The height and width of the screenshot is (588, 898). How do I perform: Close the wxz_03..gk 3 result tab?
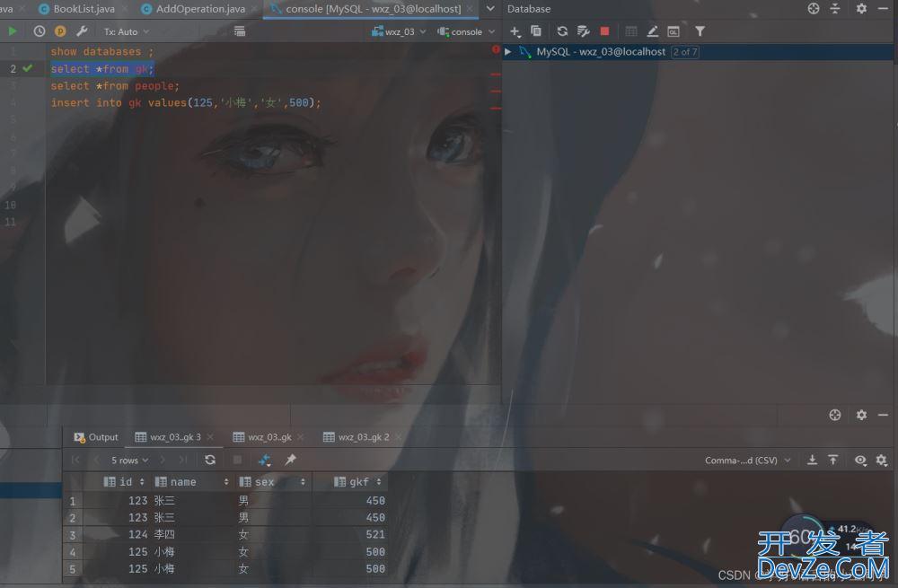coord(210,437)
